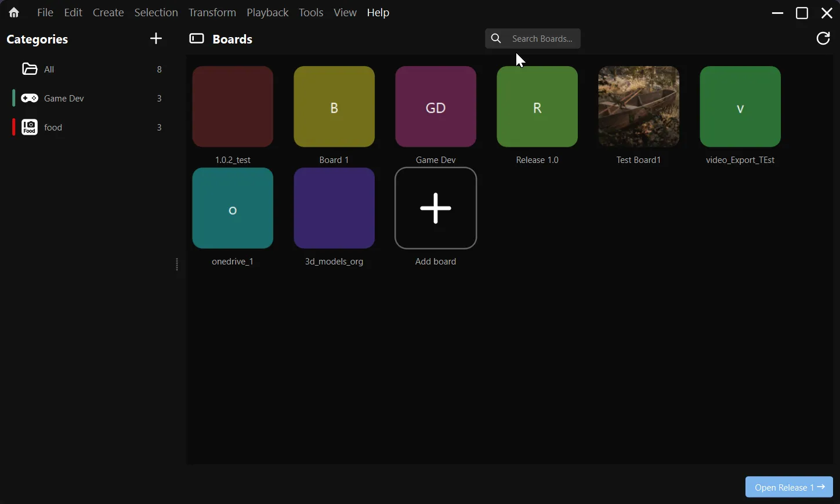This screenshot has height=504, width=840.
Task: Maximize the application window
Action: tap(803, 13)
